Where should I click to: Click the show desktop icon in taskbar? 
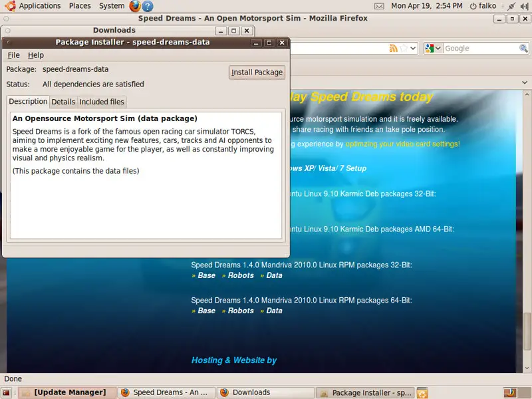click(7, 392)
